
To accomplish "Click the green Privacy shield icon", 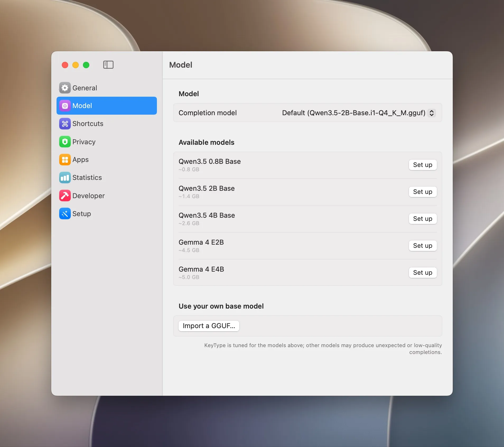I will tap(65, 142).
